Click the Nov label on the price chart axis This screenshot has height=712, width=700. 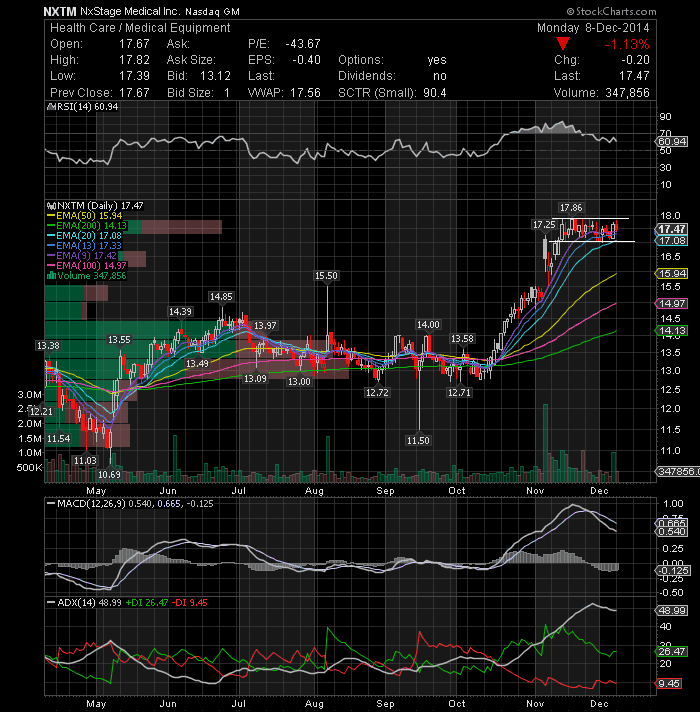click(x=535, y=490)
